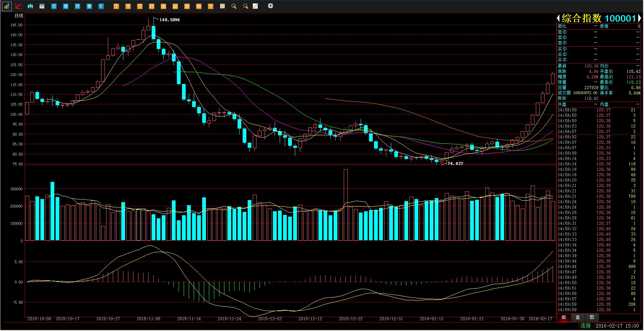644x331 pixels.
Task: Switch to the red line chart view
Action: (19, 6)
